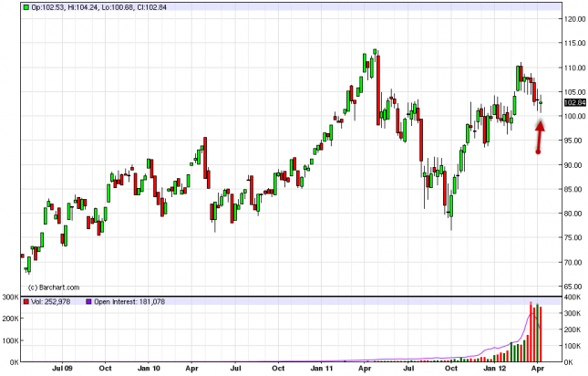Click the tallest red volume bar

click(531, 331)
